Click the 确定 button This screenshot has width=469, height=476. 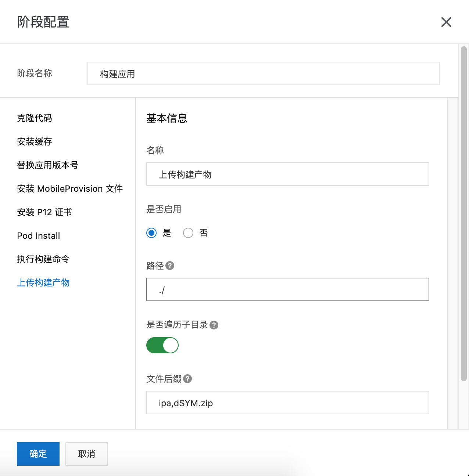tap(38, 454)
